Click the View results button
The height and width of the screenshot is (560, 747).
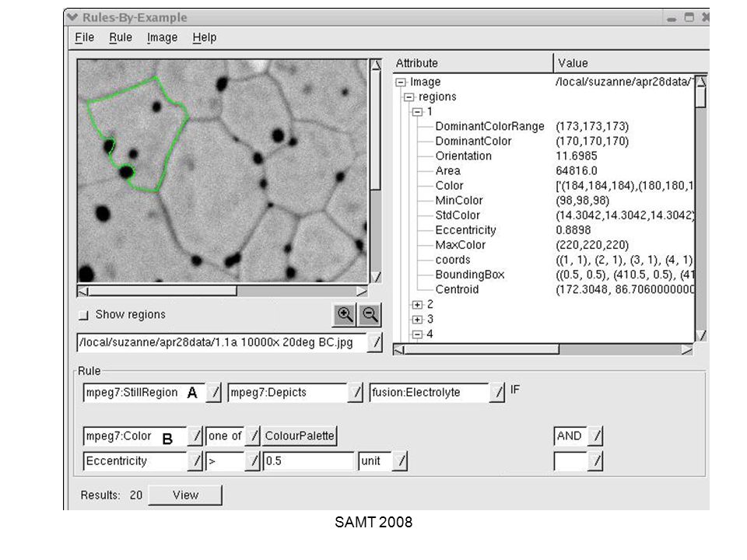(x=185, y=495)
